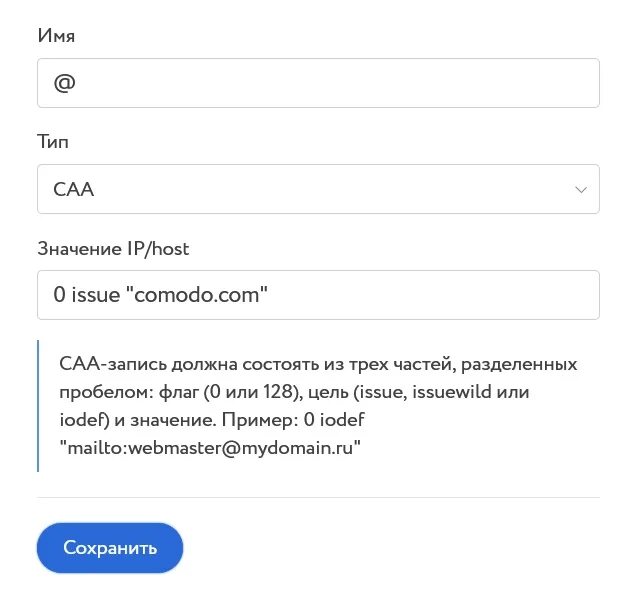This screenshot has height=606, width=640.
Task: Click the blue vertical bar beside the hint
Action: click(38, 406)
